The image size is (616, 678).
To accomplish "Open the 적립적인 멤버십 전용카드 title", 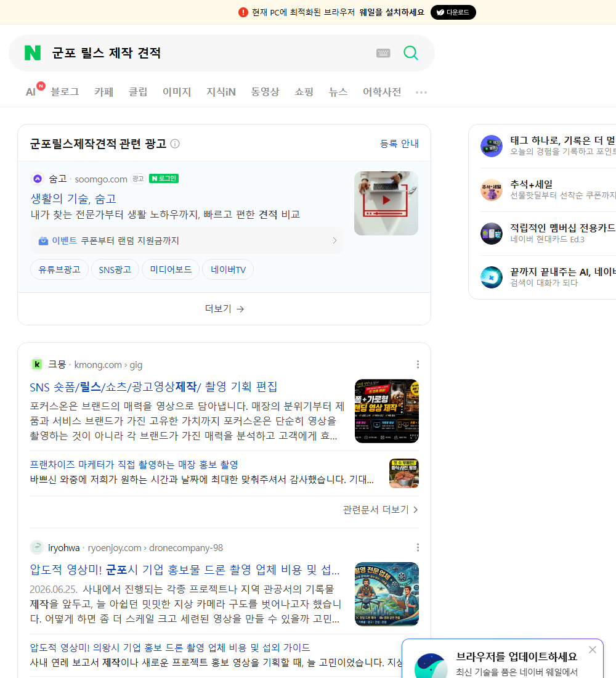I will pos(563,228).
